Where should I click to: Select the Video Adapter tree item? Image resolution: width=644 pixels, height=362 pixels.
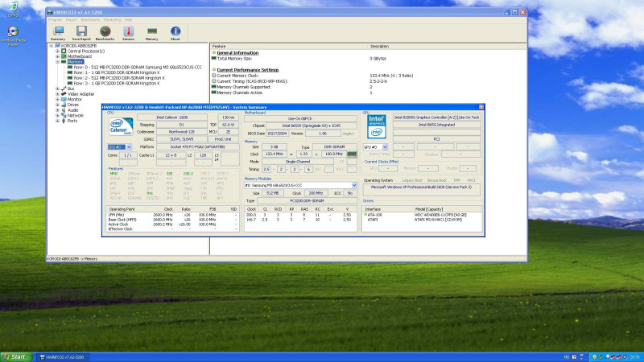pos(80,94)
